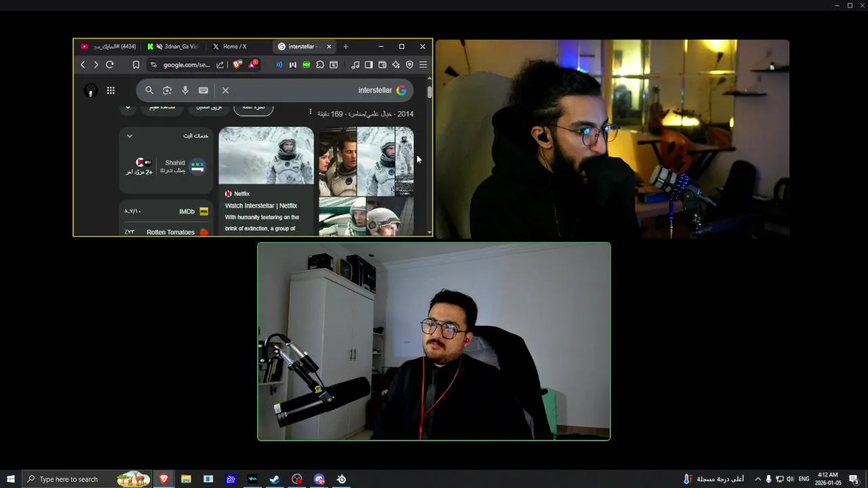Open the SteelSeries taskbar icon
868x488 pixels.
342,479
